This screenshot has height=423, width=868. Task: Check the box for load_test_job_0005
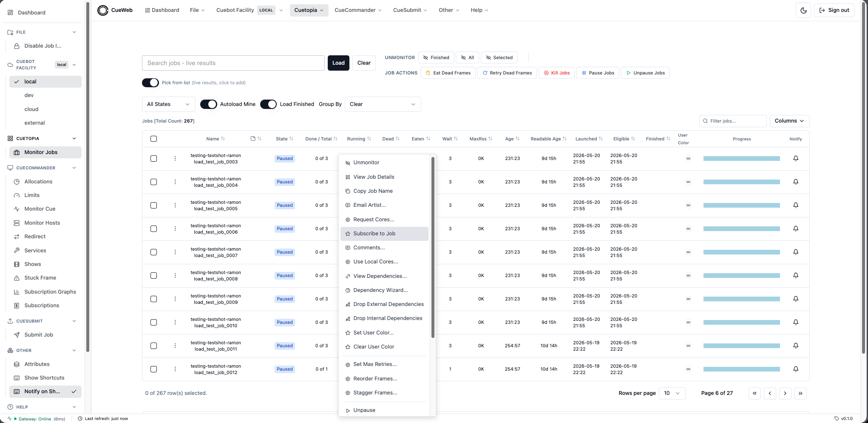[x=154, y=205]
